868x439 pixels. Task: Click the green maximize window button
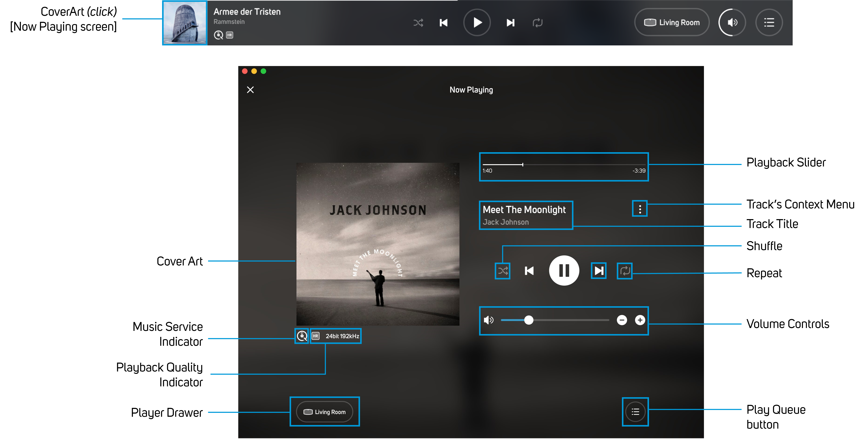tap(264, 71)
